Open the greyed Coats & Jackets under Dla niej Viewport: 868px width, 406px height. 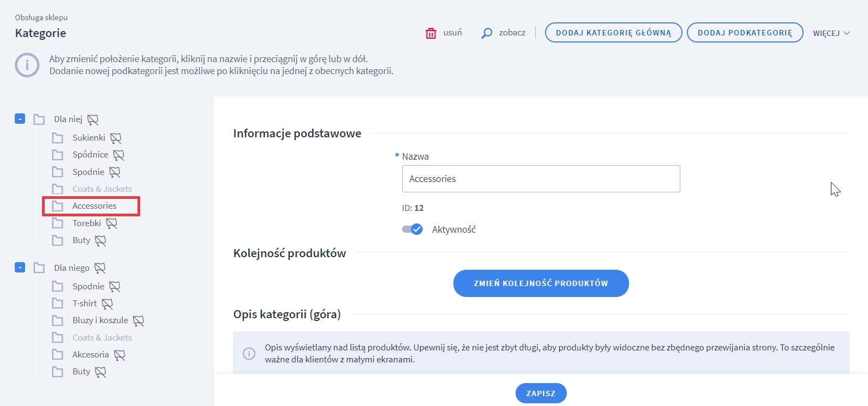[x=102, y=189]
